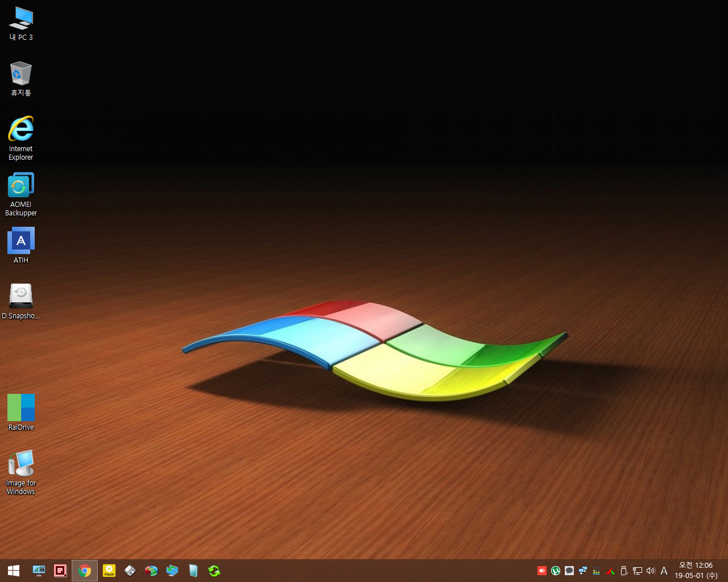The height and width of the screenshot is (582, 728).
Task: Open the speaker volume tray icon
Action: [x=651, y=571]
